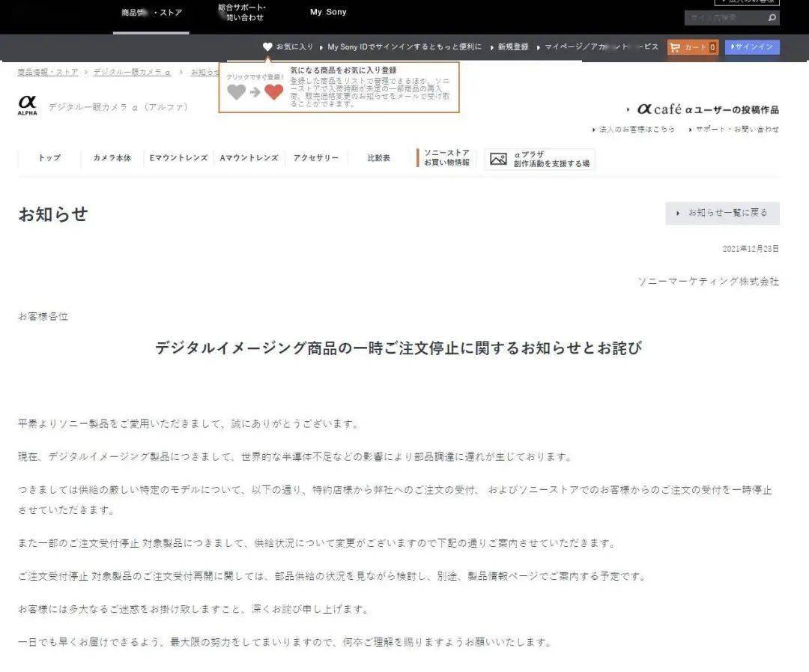
Task: Click tooltip title 気になる商品をお気に入り登録
Action: pyautogui.click(x=343, y=70)
